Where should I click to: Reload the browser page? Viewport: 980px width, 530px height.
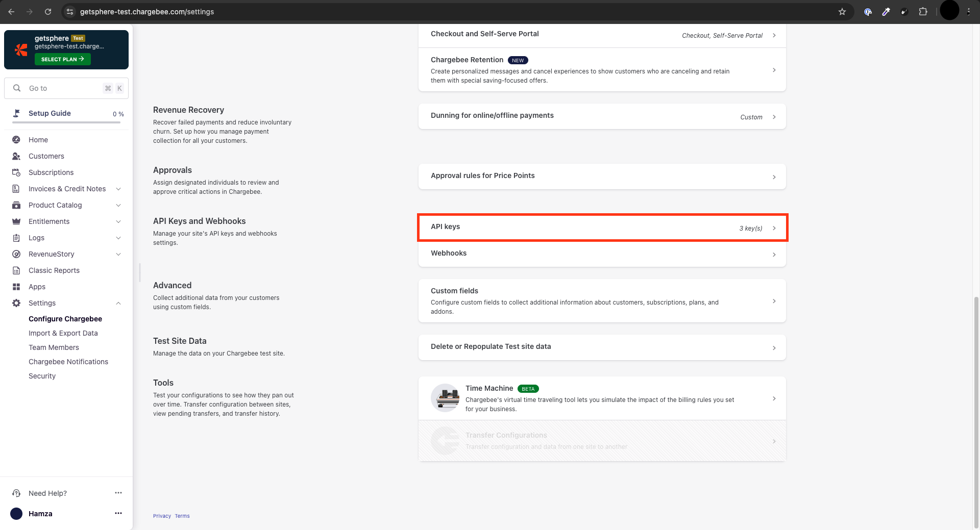48,12
